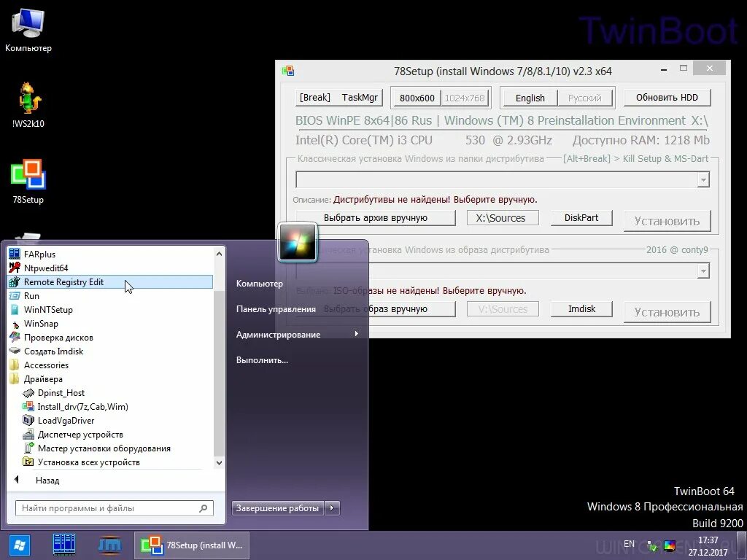Open TaskMgr from 78Setup
Viewport: 747px width, 560px height.
click(x=360, y=98)
